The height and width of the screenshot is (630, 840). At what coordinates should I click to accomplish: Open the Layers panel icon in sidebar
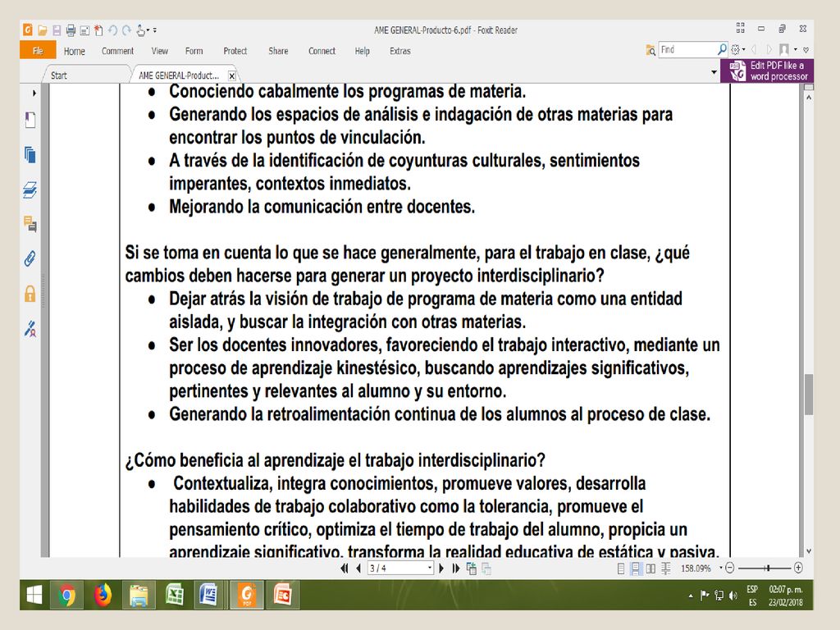click(30, 189)
